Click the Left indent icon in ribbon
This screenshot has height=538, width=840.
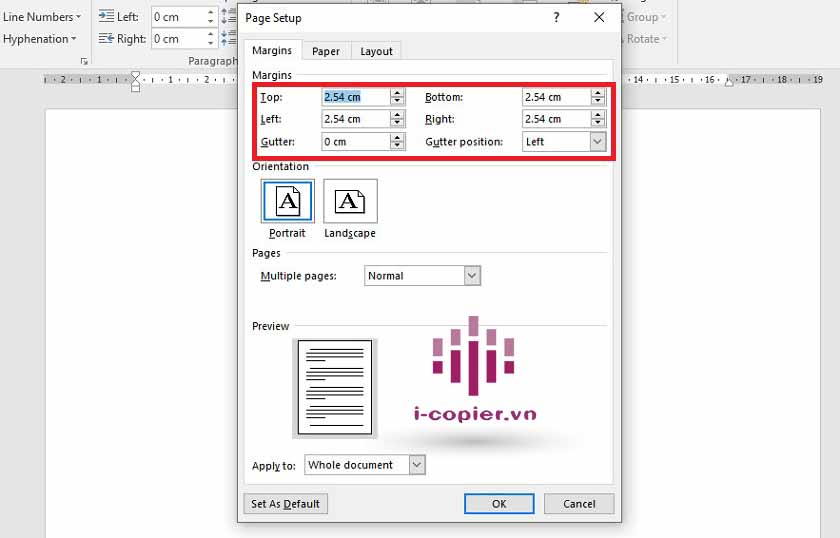click(107, 16)
